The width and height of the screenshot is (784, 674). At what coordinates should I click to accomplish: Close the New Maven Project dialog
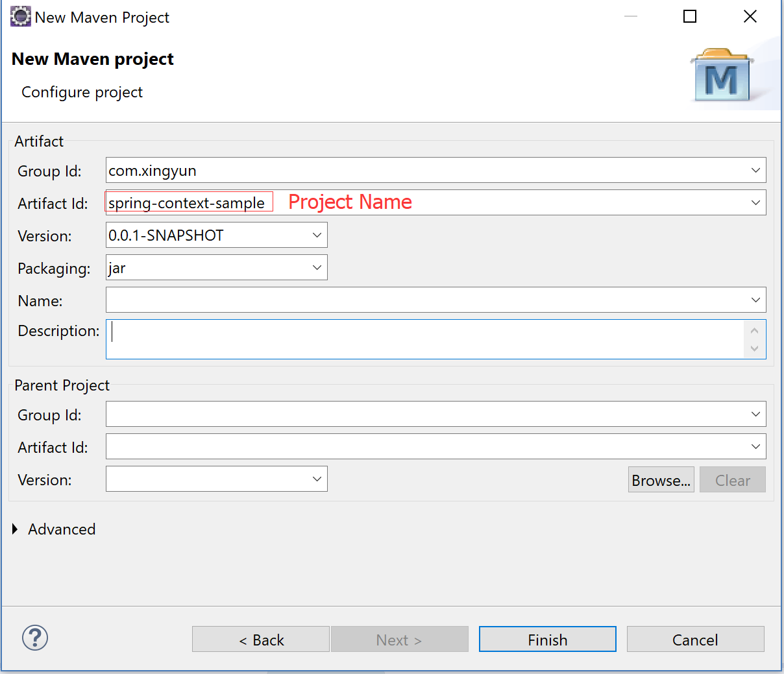[750, 16]
